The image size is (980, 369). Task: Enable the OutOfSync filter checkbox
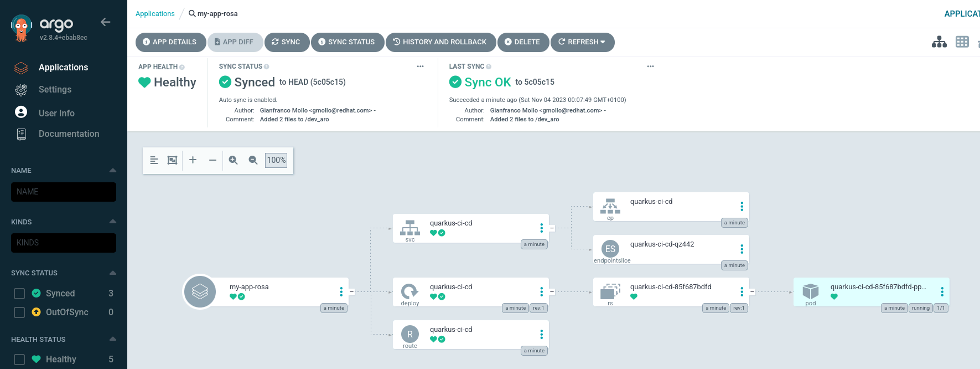[19, 312]
